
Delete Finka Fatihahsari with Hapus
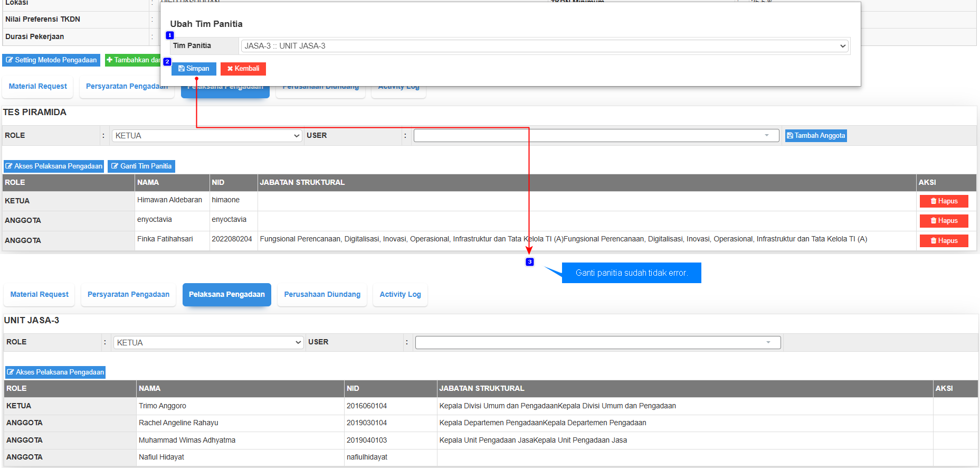tap(944, 241)
